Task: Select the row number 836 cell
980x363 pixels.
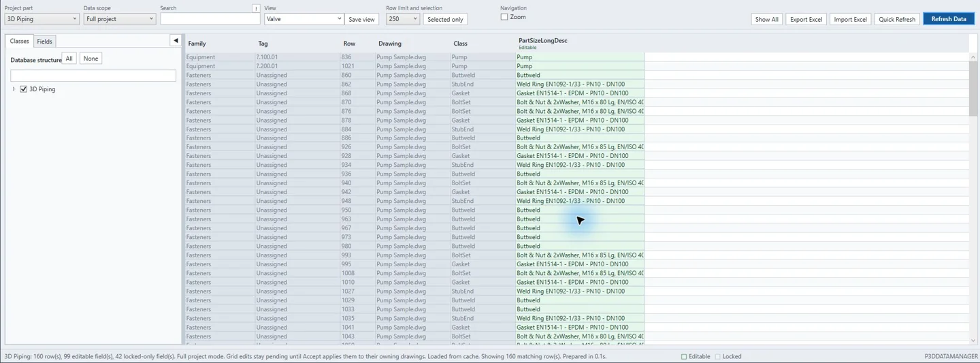Action: (x=357, y=57)
